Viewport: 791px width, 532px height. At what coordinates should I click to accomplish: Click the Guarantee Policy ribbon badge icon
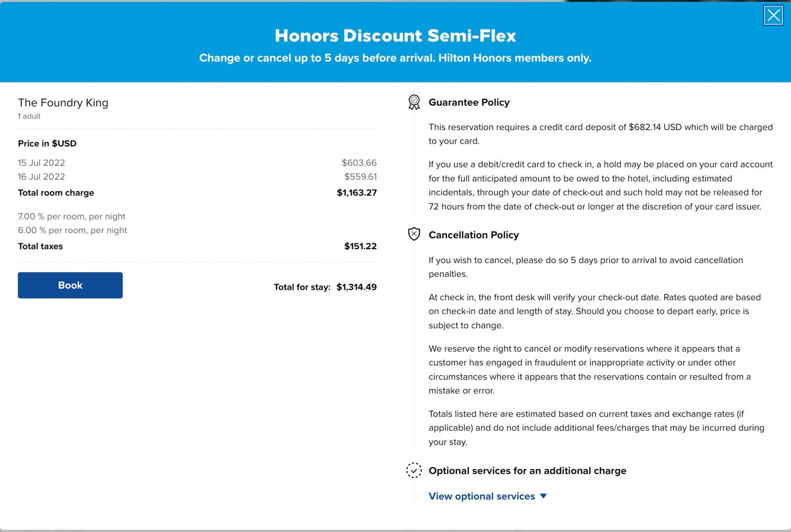414,102
